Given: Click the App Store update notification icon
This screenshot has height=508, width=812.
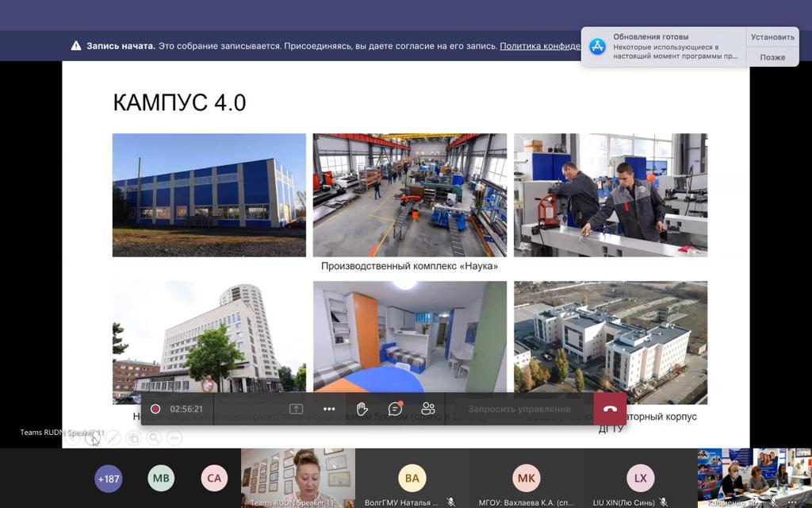Looking at the screenshot, I should [x=598, y=47].
